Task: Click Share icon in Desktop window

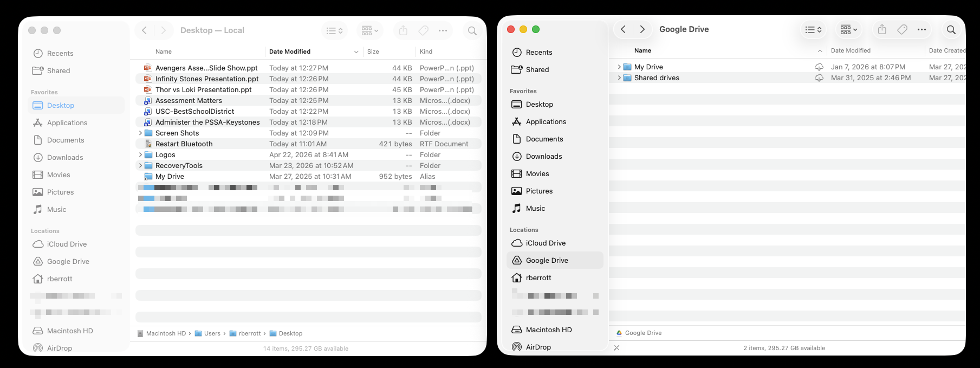Action: pos(403,30)
